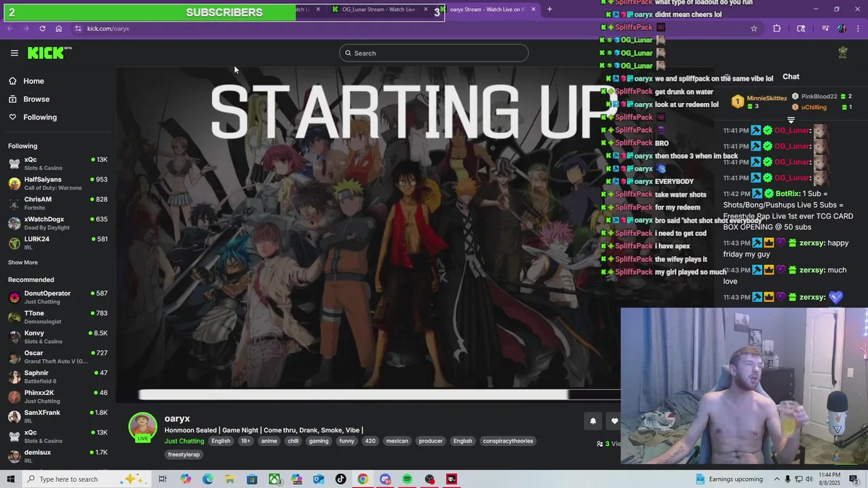This screenshot has height=488, width=868.
Task: Click stream video progress bar
Action: tap(380, 394)
